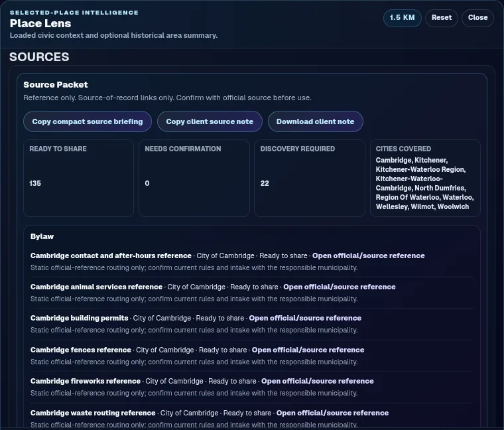Click the Place Lens title

click(40, 23)
